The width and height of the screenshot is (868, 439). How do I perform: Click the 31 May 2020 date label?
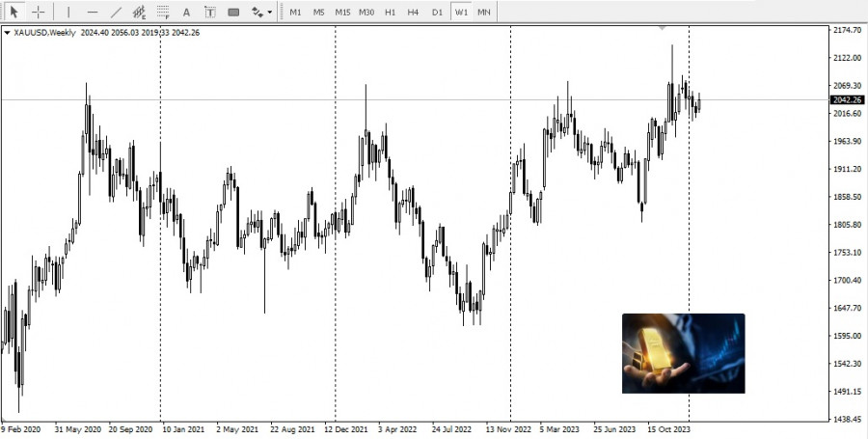[77, 429]
